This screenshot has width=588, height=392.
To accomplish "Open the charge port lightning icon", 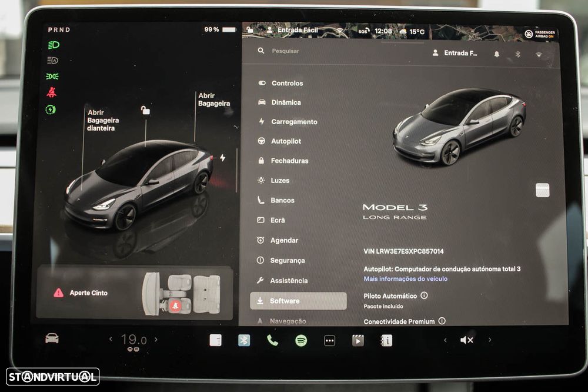I will pyautogui.click(x=223, y=158).
